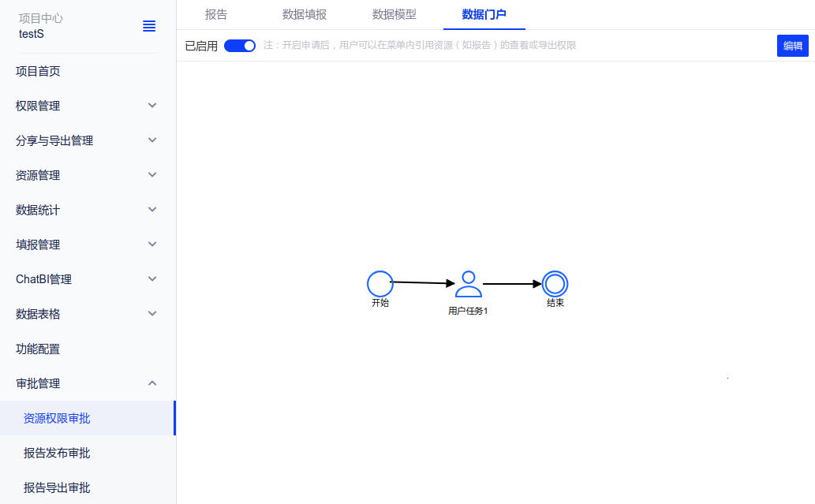Expand ChatBI管理 menu chevron
The height and width of the screenshot is (504, 815).
click(152, 279)
